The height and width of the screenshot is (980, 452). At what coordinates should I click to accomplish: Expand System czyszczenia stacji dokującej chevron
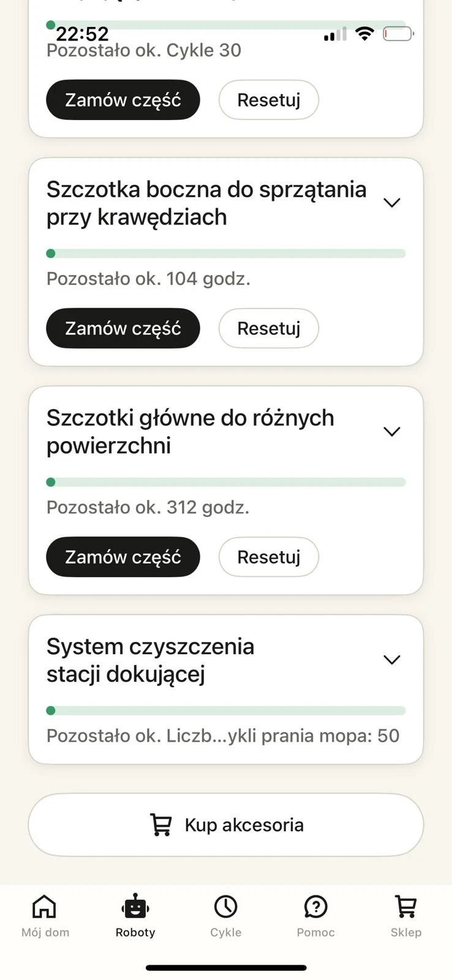click(391, 660)
